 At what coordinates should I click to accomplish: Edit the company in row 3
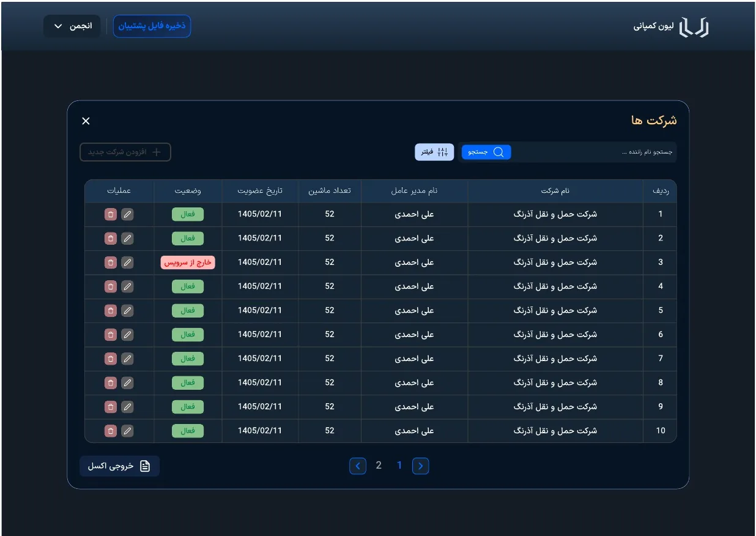[x=127, y=262]
